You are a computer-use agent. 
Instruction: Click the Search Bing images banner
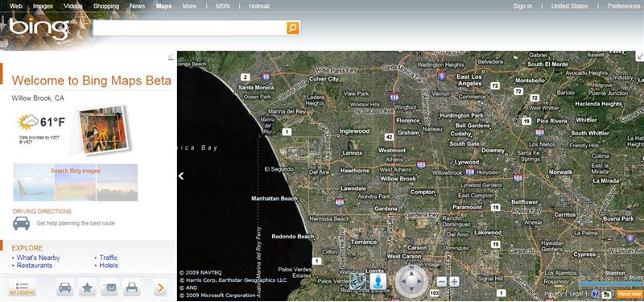tap(75, 182)
